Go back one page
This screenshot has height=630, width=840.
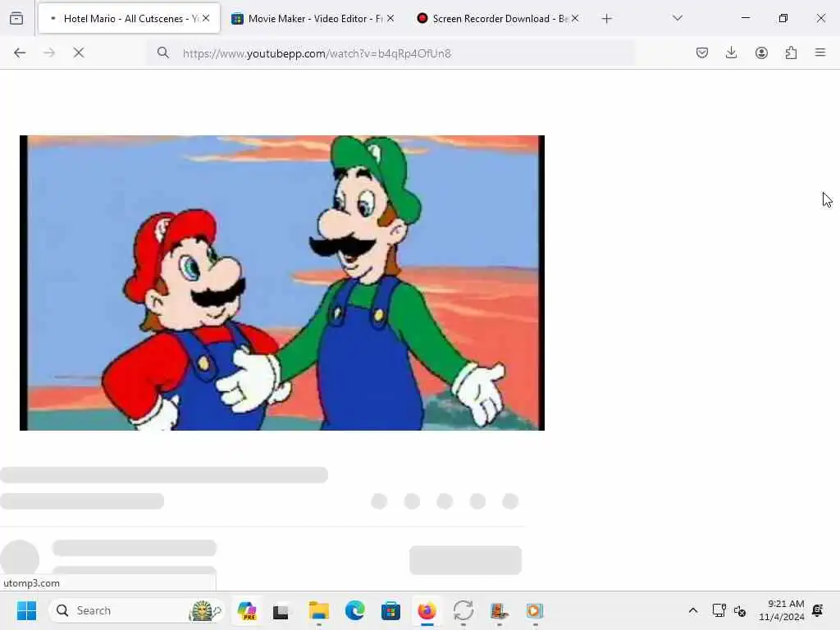point(20,52)
